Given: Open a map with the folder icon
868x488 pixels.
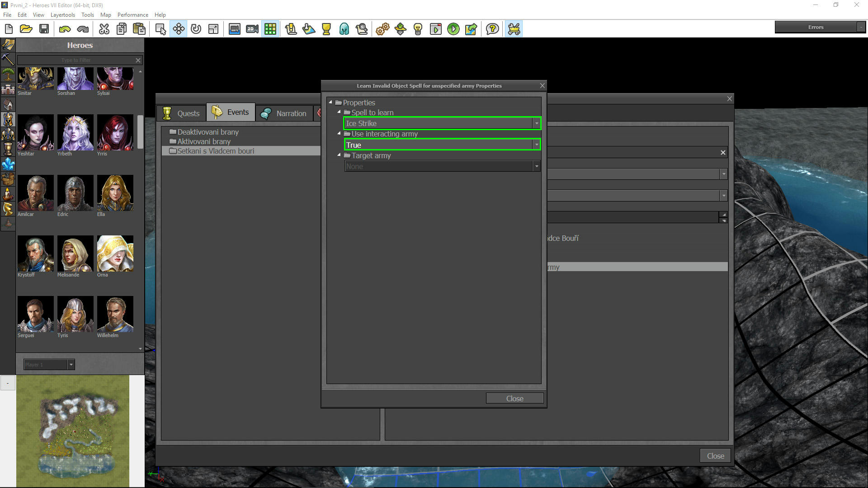Looking at the screenshot, I should point(26,29).
